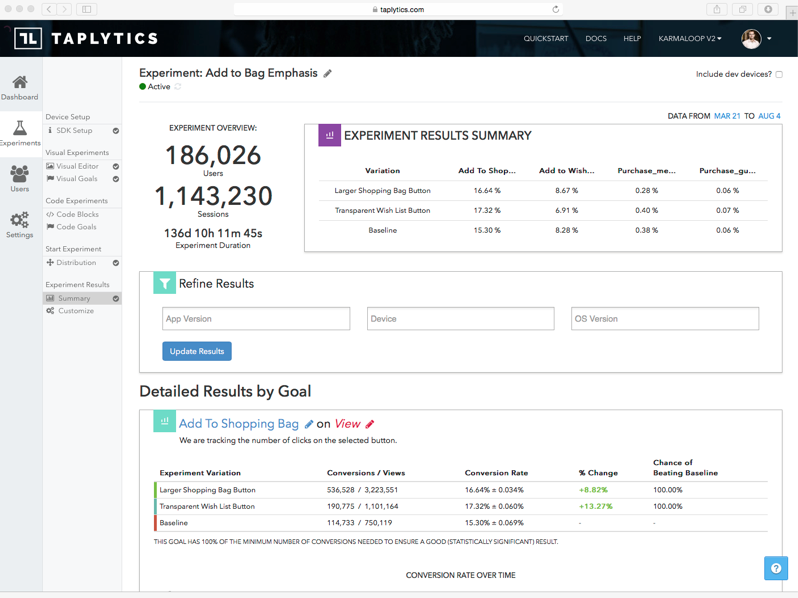Open HELP in top navigation
798x598 pixels.
(x=632, y=39)
